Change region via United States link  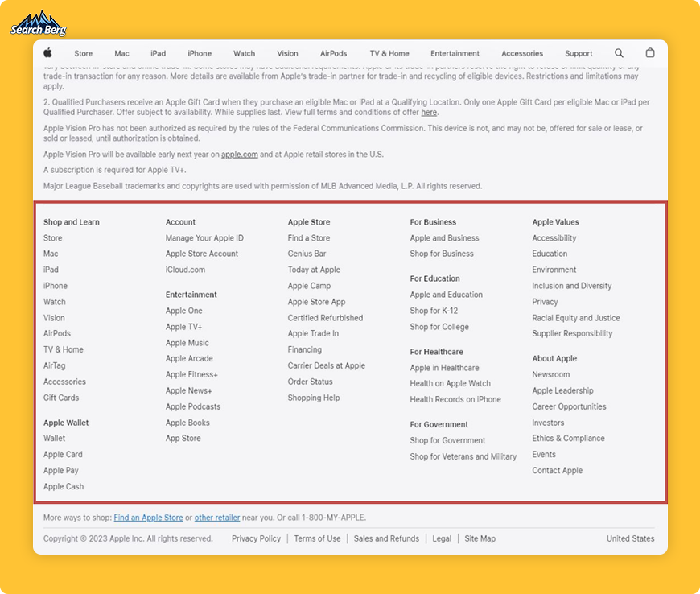(x=630, y=538)
